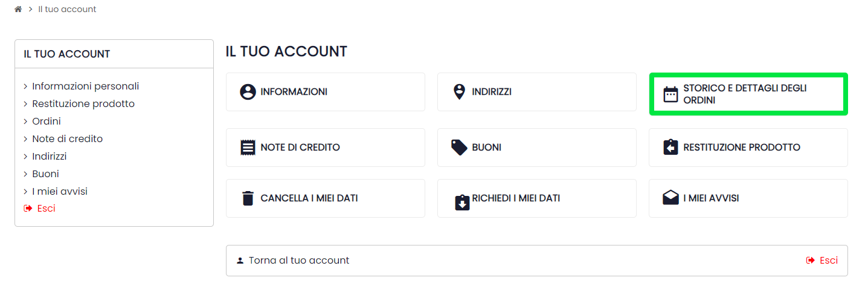Open Informazioni personali in sidebar
The height and width of the screenshot is (286, 868).
tap(85, 86)
